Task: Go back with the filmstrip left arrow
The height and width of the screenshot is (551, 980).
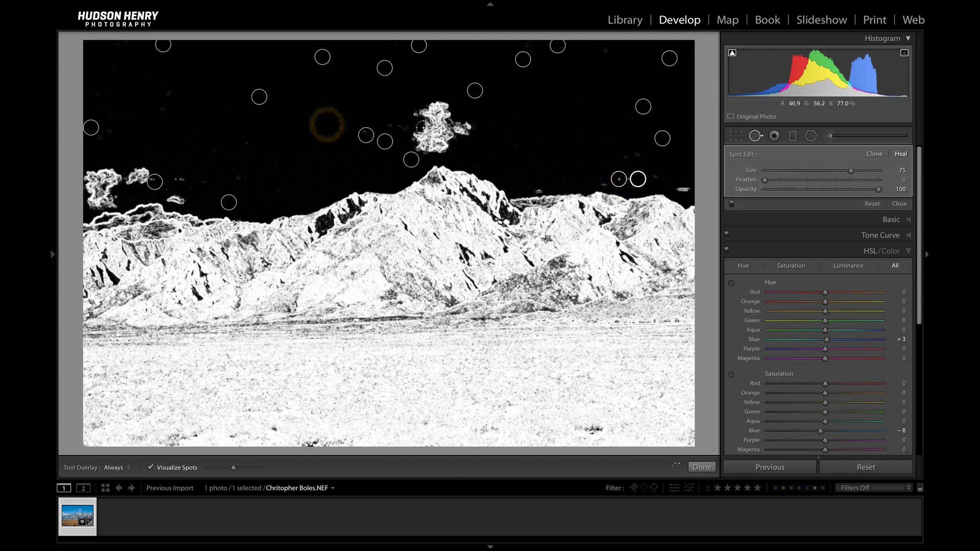Action: pyautogui.click(x=119, y=488)
